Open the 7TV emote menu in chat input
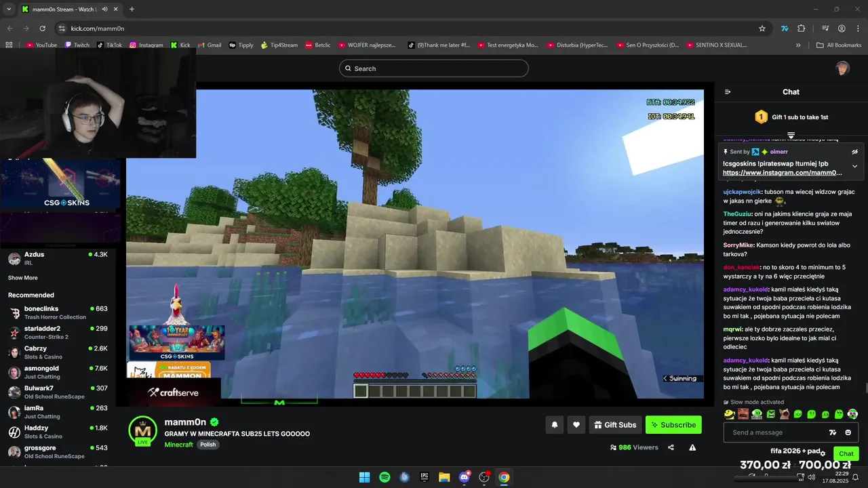Screen dimensions: 868x488 (833, 432)
